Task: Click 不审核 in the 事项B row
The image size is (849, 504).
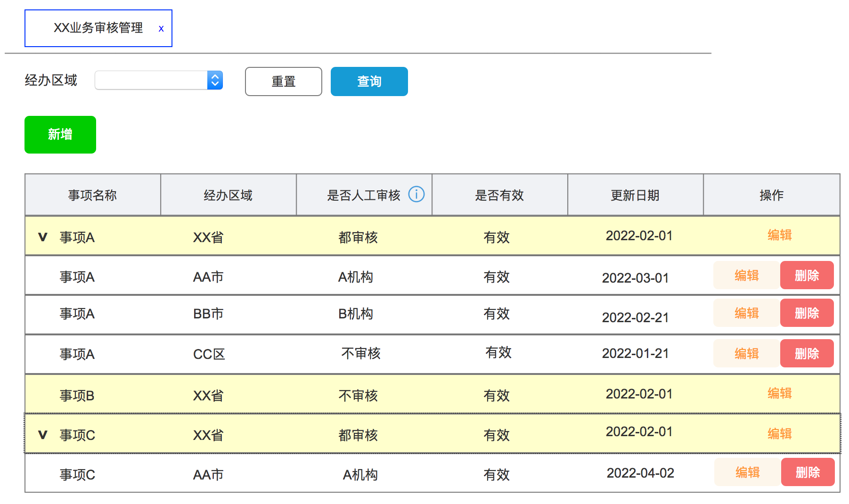Action: pyautogui.click(x=358, y=396)
